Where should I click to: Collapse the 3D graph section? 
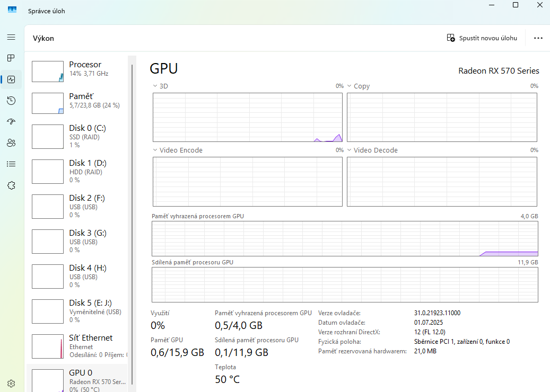tap(154, 85)
